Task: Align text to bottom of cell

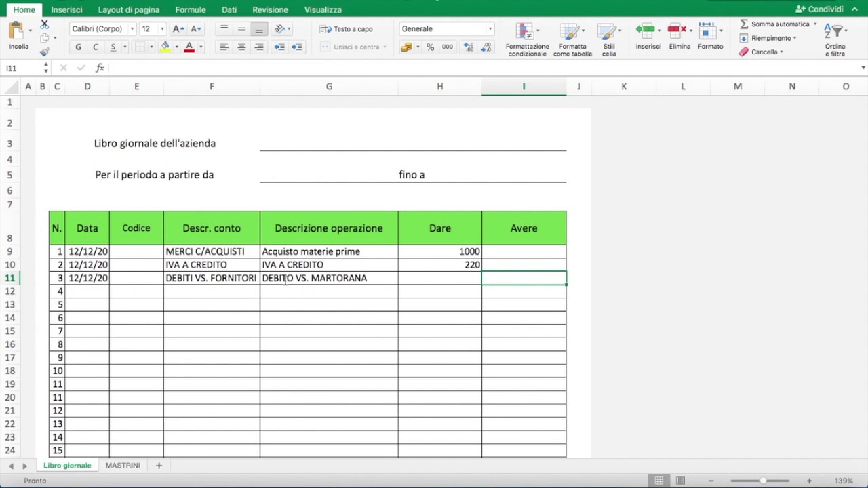Action: point(259,29)
